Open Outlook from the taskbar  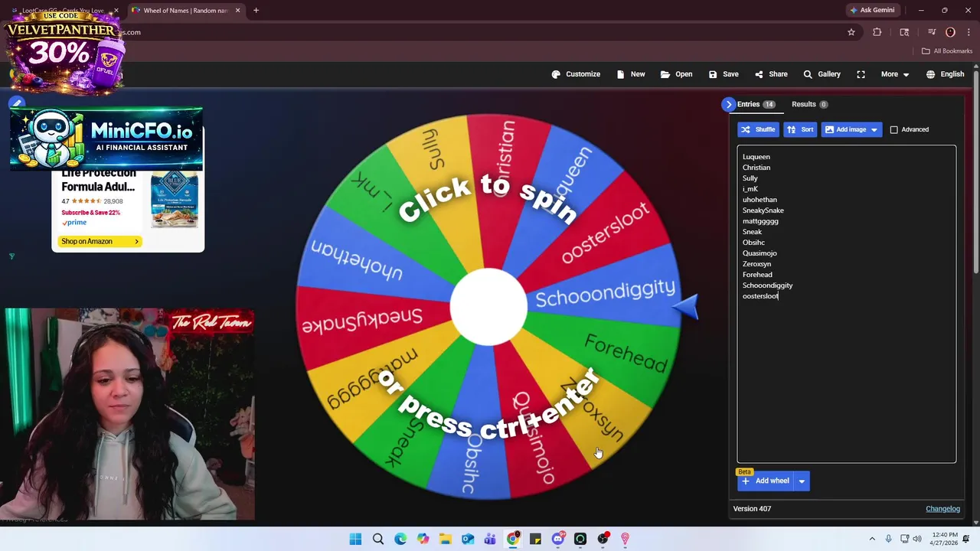click(468, 539)
